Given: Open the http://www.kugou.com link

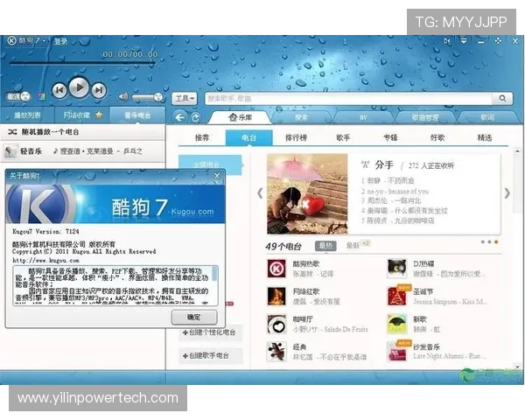Looking at the screenshot, I should point(45,260).
